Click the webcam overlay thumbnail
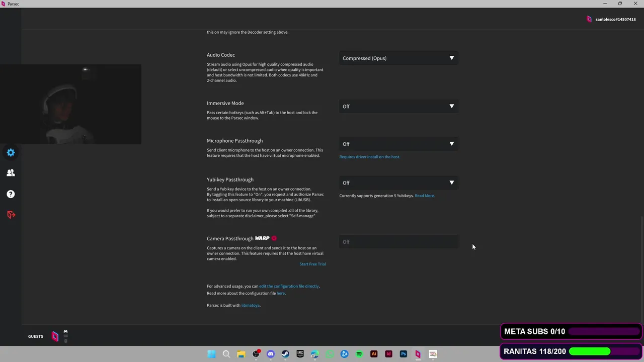 click(x=70, y=104)
